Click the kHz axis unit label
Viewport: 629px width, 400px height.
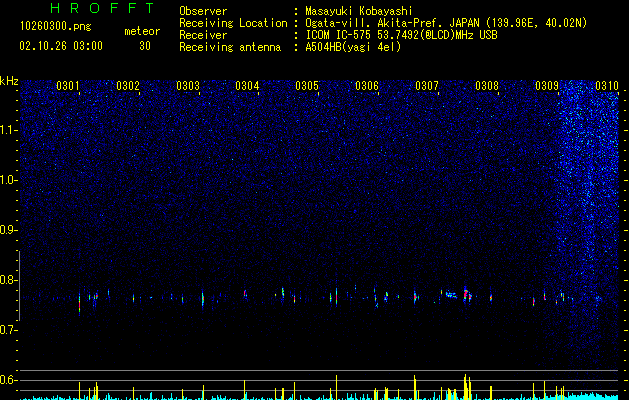click(x=9, y=81)
